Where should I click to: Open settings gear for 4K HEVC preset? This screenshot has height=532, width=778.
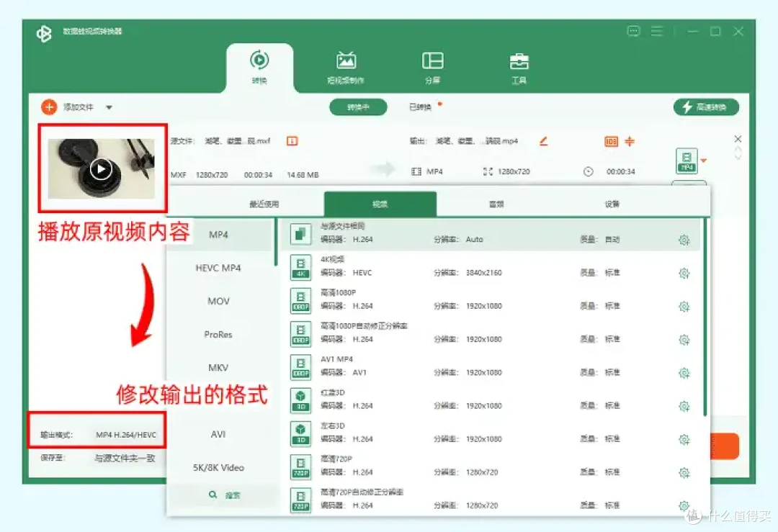point(684,273)
